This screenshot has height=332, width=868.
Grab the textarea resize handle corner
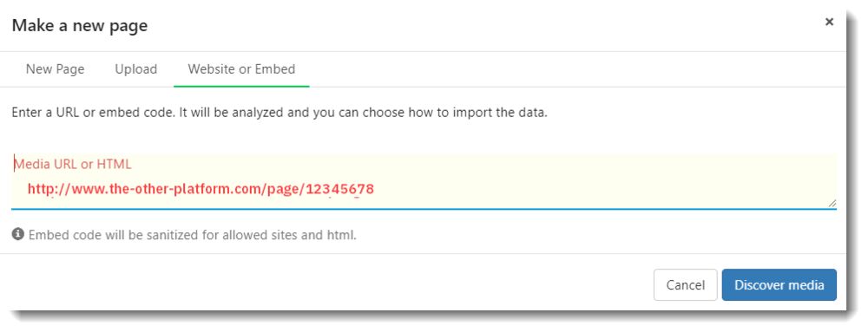(x=832, y=204)
